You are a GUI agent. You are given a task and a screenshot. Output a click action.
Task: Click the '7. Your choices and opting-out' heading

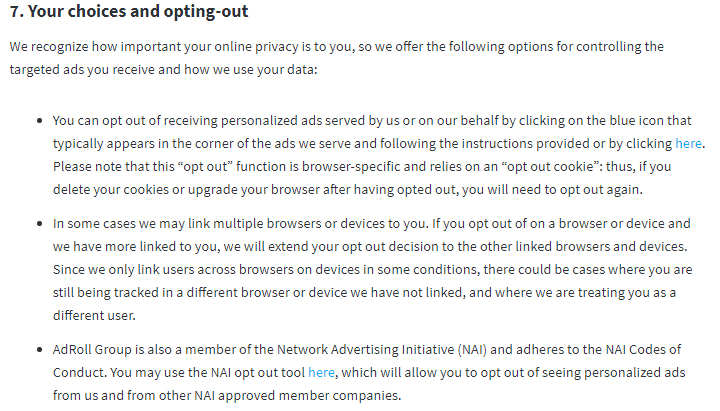(129, 11)
